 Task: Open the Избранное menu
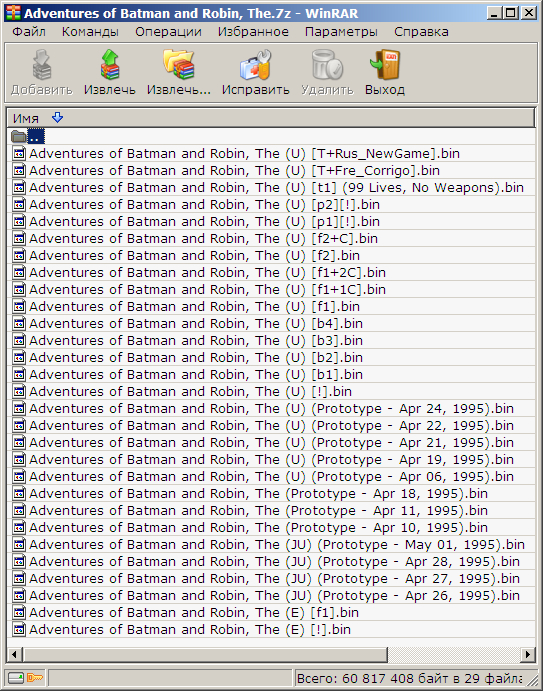pyautogui.click(x=253, y=32)
